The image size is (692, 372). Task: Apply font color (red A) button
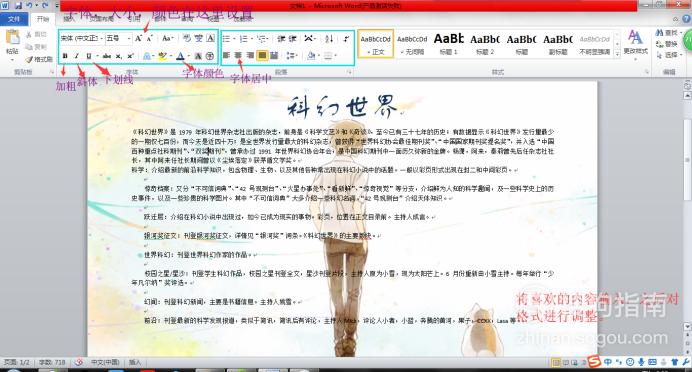tap(180, 56)
